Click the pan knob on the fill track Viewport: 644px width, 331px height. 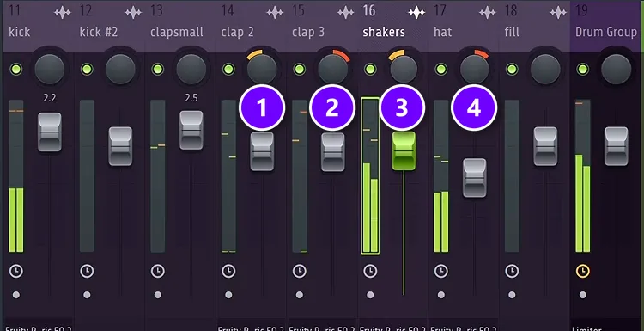pyautogui.click(x=545, y=69)
